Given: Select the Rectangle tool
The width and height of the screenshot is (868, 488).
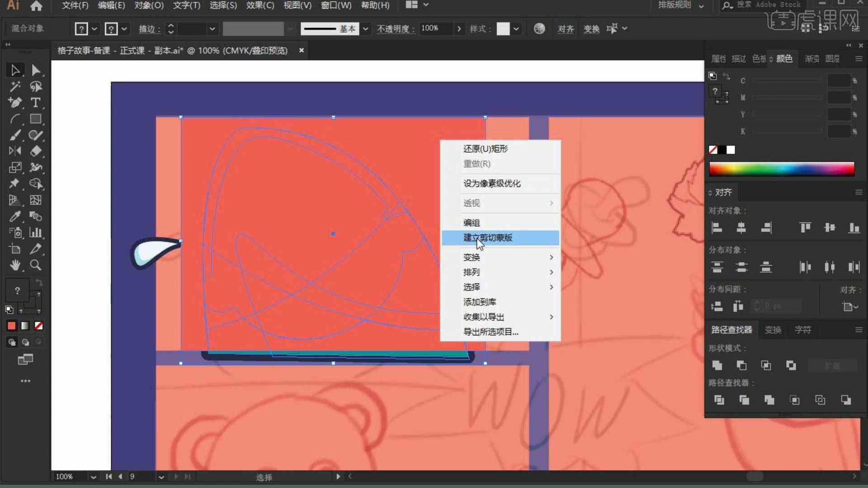Looking at the screenshot, I should 36,119.
